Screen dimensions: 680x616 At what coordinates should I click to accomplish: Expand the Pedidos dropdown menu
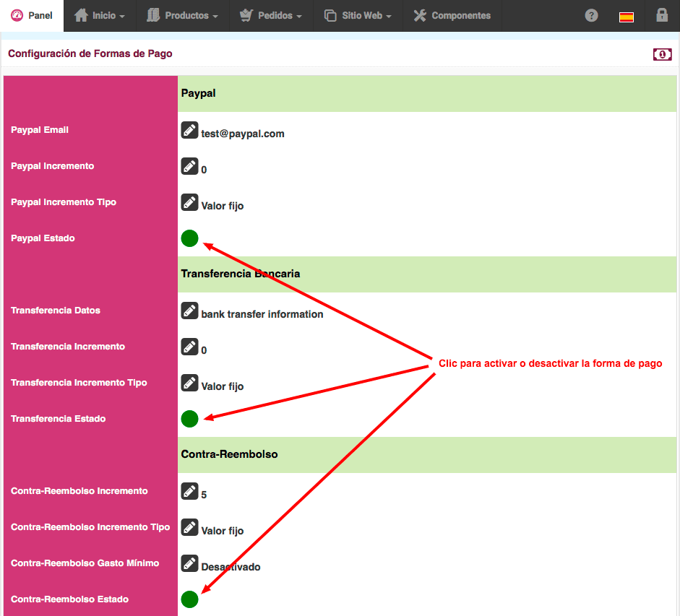click(271, 15)
